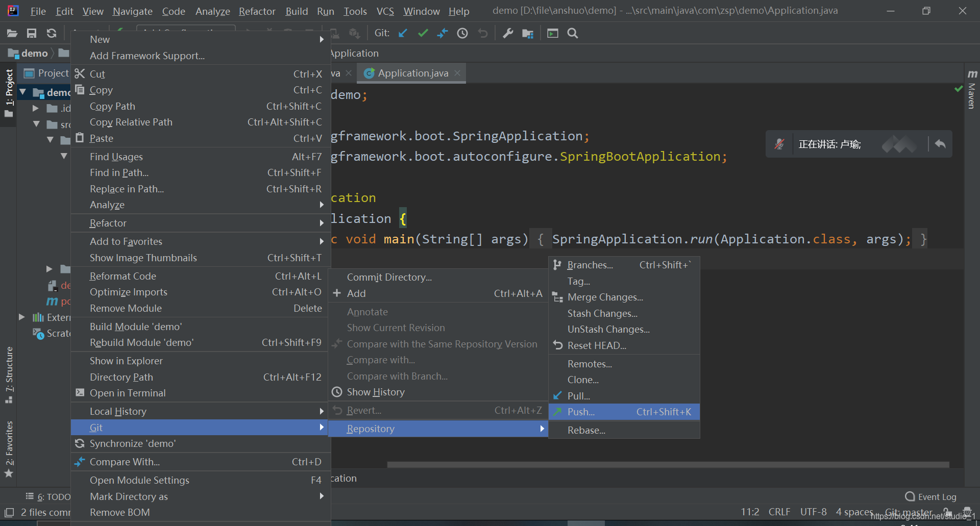Open the Event Log tool window
Screen dimensions: 980x526
[x=931, y=496]
